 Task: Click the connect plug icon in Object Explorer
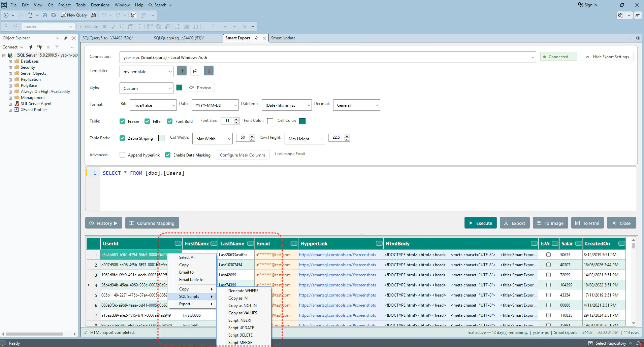point(31,47)
